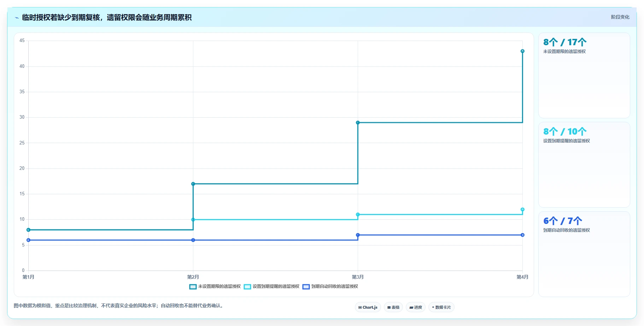
Task: Toggle the 未设置期限的遗留授权 legend swatch
Action: click(193, 286)
